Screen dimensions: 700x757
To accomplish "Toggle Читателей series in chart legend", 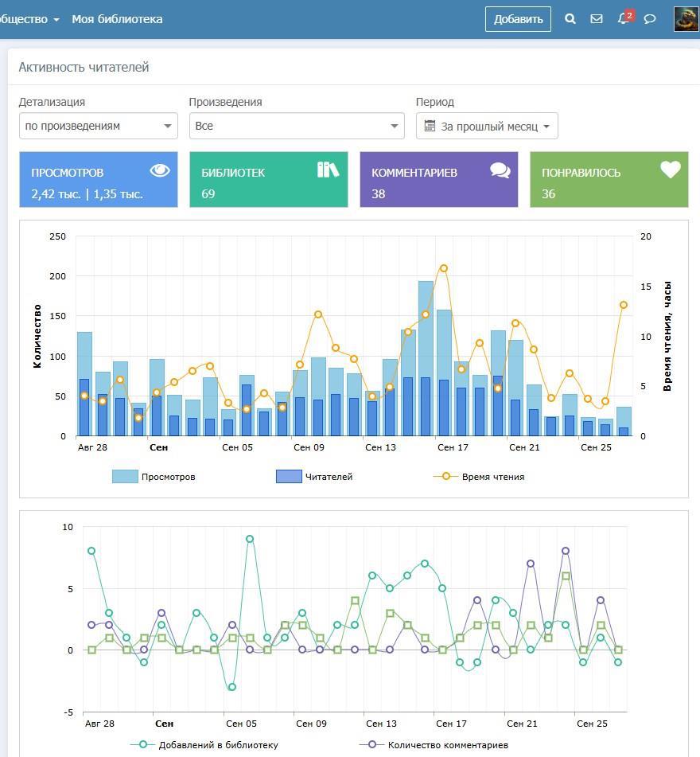I will (x=314, y=477).
